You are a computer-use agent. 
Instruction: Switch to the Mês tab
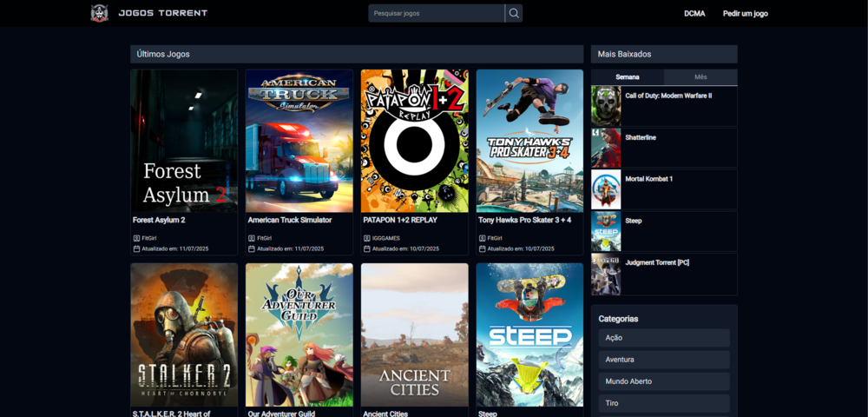point(700,77)
